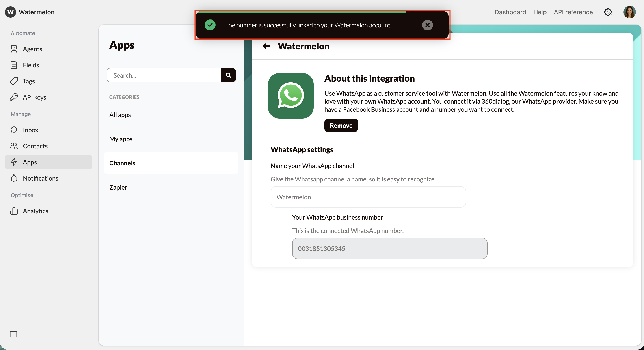Click the search apps input field
The height and width of the screenshot is (350, 644).
point(164,75)
